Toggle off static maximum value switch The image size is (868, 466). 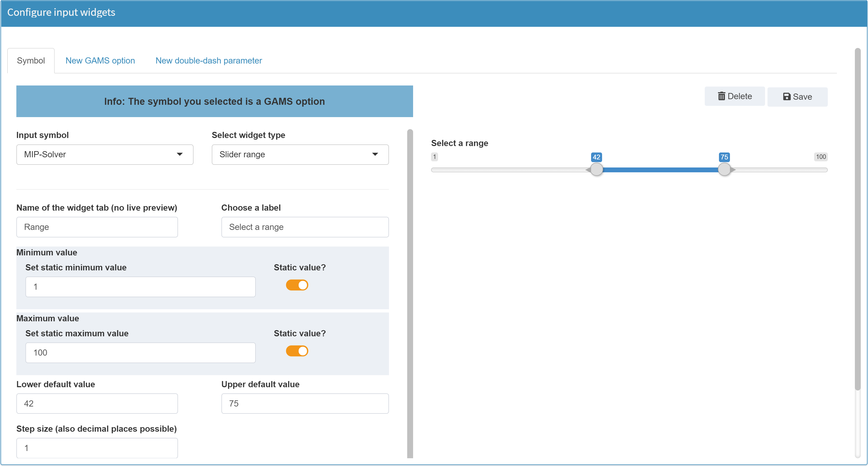[x=297, y=351]
